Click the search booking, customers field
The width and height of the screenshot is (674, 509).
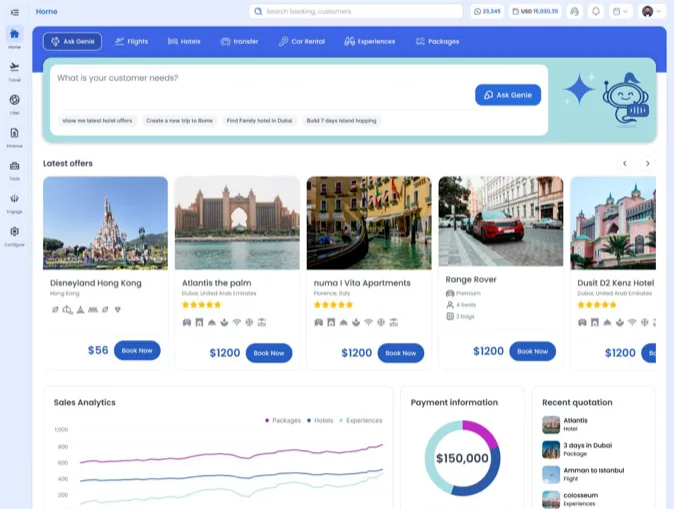pos(356,12)
